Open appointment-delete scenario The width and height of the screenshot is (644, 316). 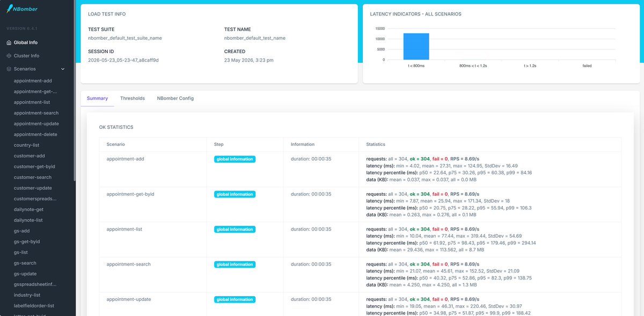coord(35,134)
